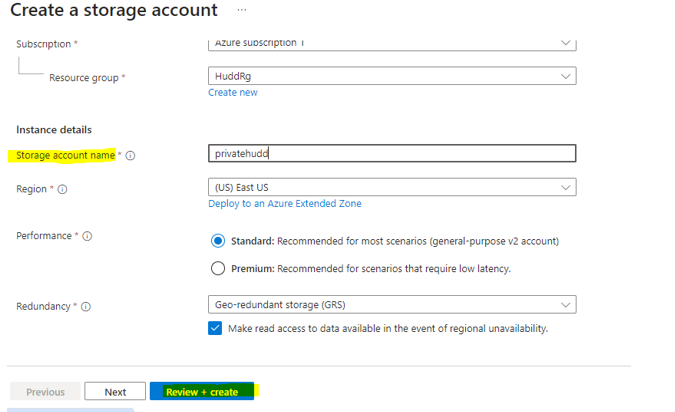This screenshot has width=675, height=412.
Task: Select the Standard performance option
Action: click(218, 241)
